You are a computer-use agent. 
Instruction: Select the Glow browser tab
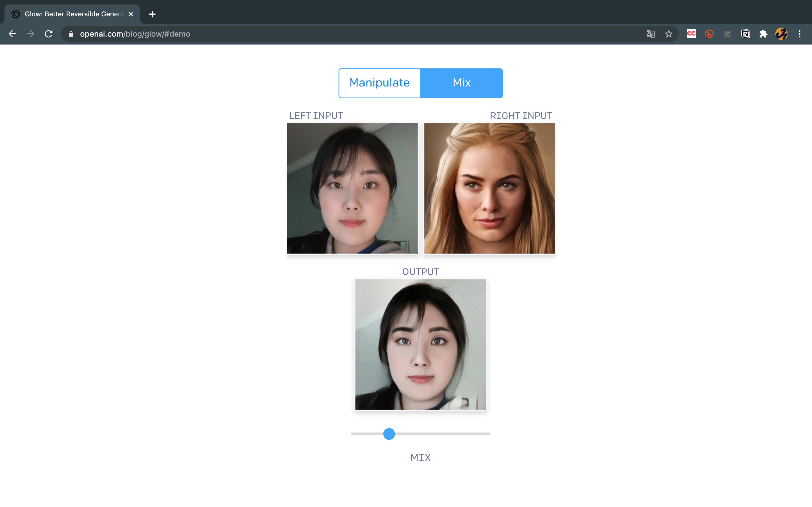coord(74,14)
